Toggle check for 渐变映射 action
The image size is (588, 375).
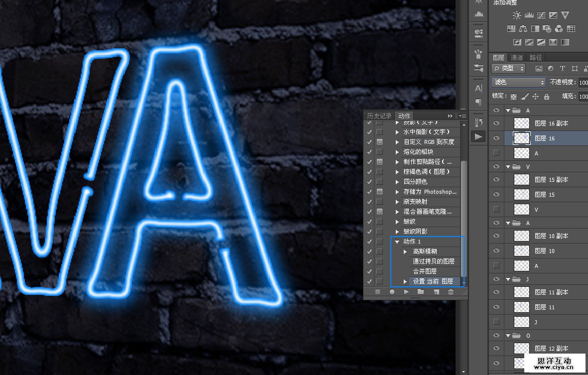369,202
